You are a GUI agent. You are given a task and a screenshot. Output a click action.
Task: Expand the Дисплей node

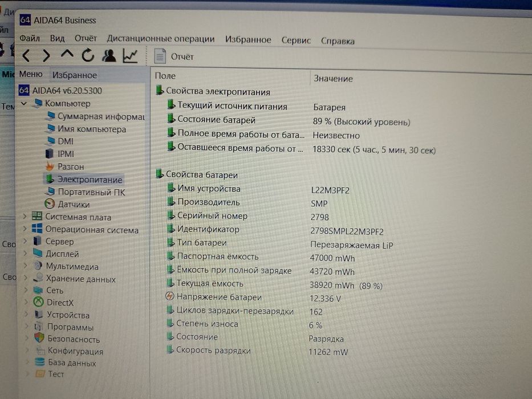(x=26, y=254)
